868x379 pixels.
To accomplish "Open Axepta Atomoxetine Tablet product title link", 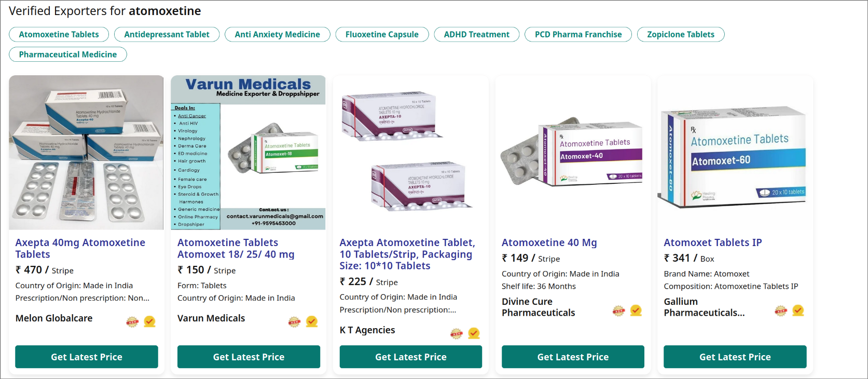I will click(x=407, y=254).
